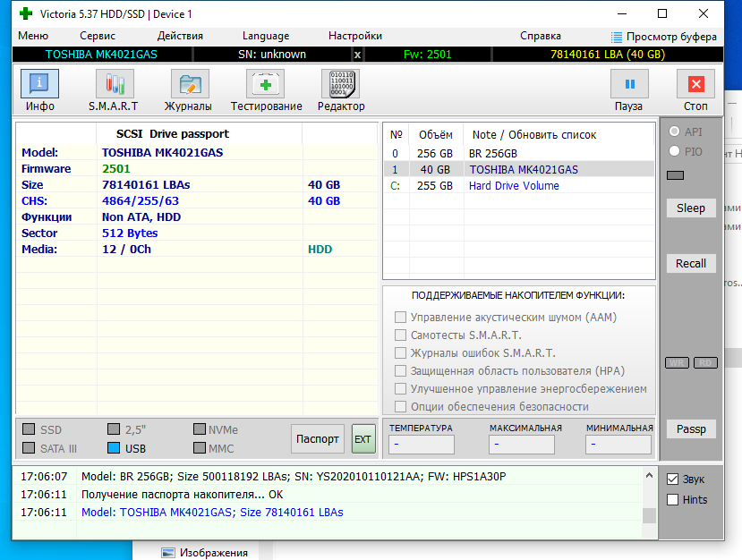
Task: Click the small gray indicator below PIO
Action: 675,175
